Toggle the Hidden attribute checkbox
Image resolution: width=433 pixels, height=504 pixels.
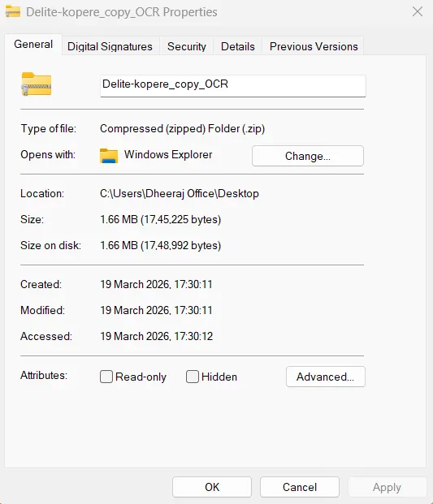(x=193, y=377)
